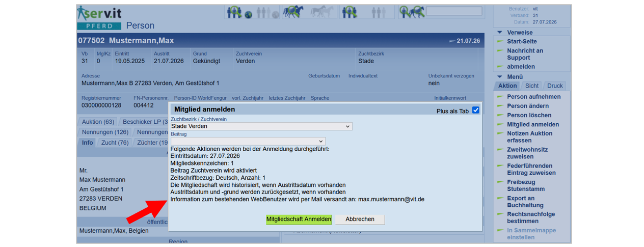Open the person search icon with globe

point(239,12)
